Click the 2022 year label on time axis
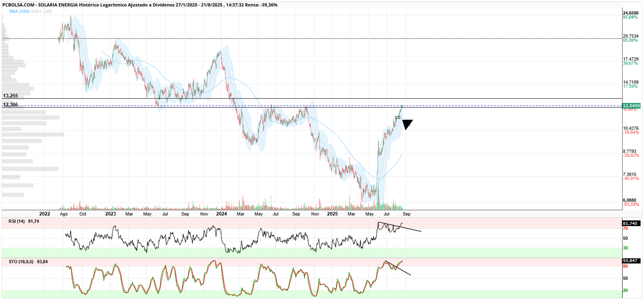This screenshot has width=644, height=300. [45, 214]
